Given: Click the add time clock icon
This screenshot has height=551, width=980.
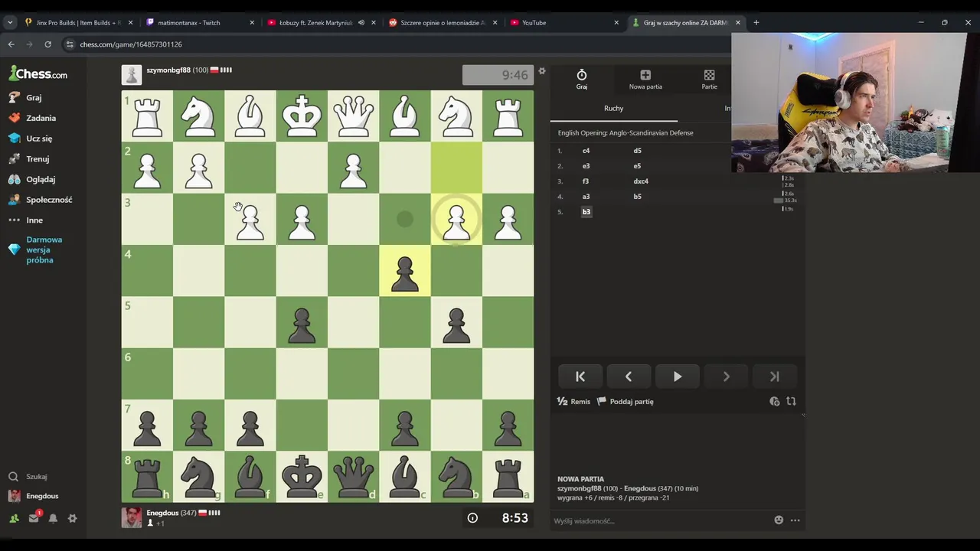Looking at the screenshot, I should point(775,402).
